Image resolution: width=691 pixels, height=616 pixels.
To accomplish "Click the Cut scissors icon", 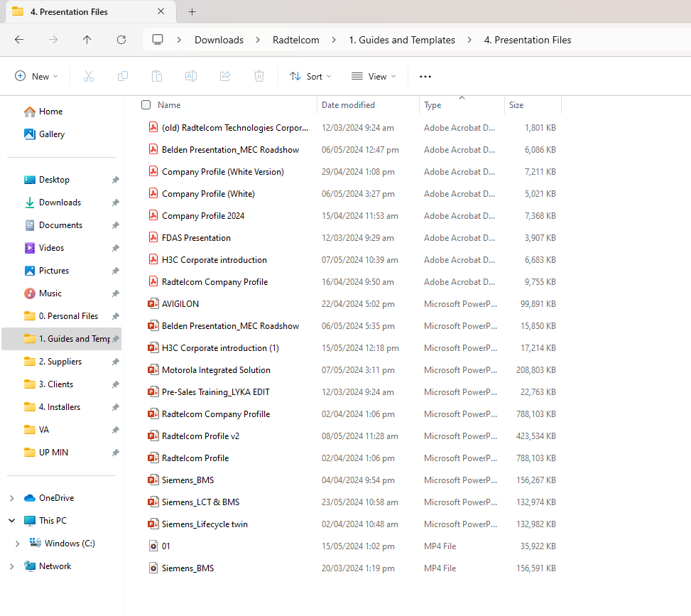I will [x=89, y=76].
